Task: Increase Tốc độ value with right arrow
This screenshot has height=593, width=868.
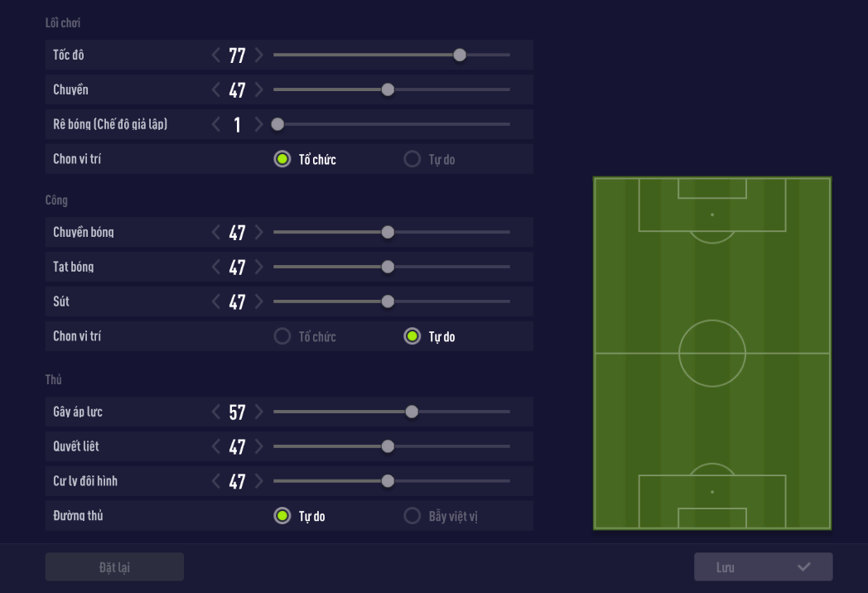Action: coord(259,55)
